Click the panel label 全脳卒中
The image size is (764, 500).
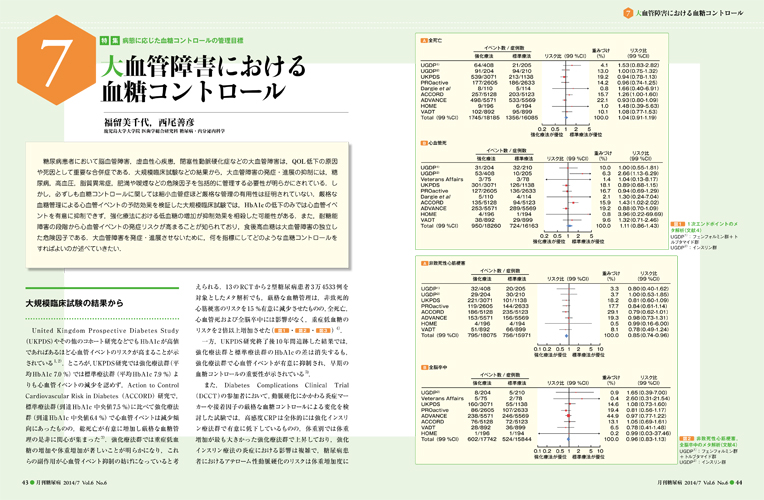[438, 367]
